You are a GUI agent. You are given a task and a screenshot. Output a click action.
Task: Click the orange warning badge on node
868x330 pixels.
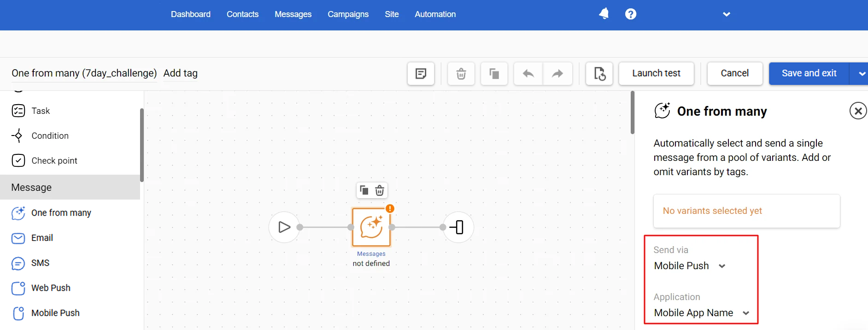[x=390, y=208]
